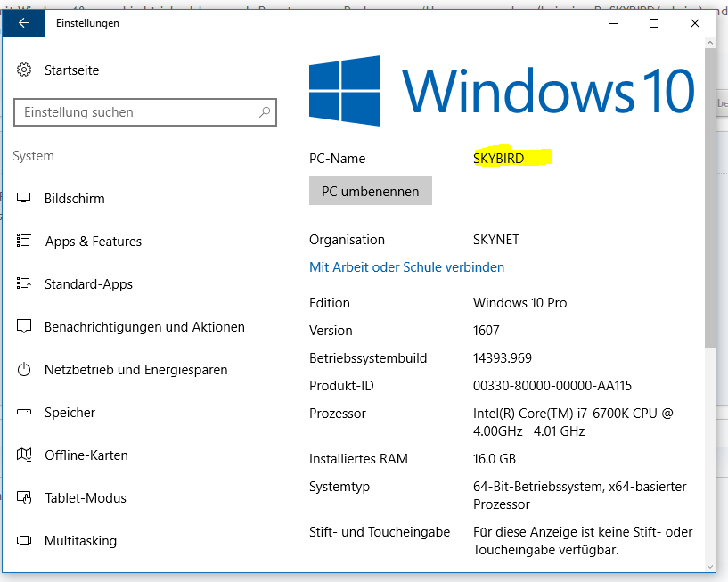Minimize the Einstellungen window
This screenshot has width=728, height=582.
[x=613, y=23]
